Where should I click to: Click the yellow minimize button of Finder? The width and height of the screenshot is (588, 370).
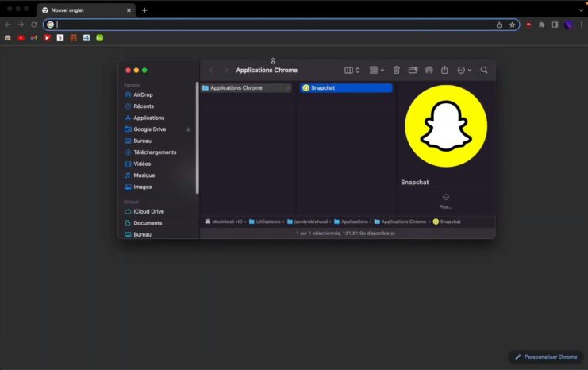coord(136,70)
